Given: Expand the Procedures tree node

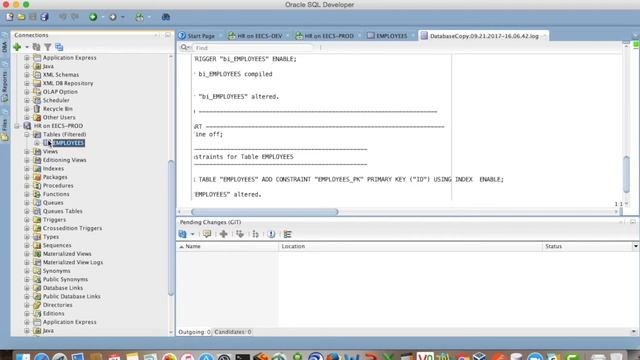Looking at the screenshot, I should click(27, 186).
